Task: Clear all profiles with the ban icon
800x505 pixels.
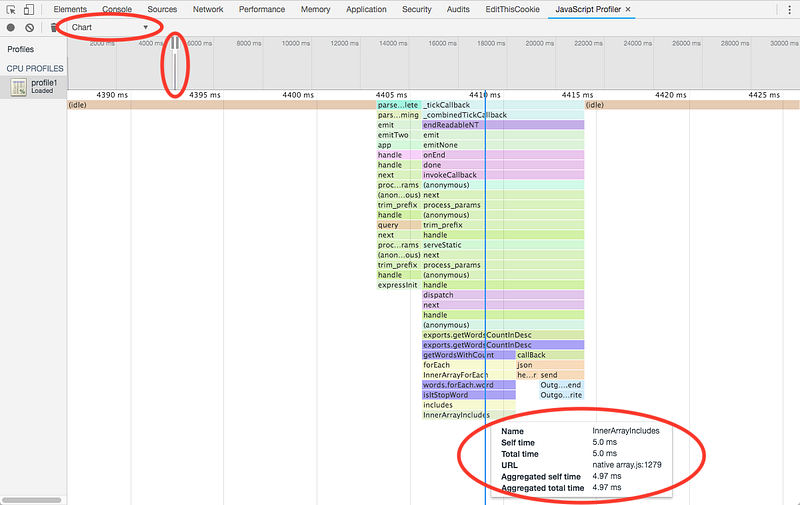Action: click(x=30, y=28)
